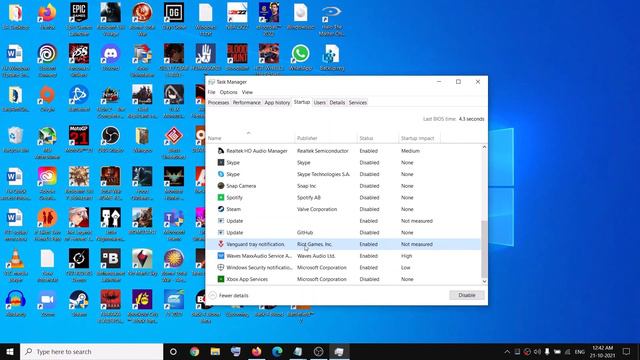Select the Microsoft Teams desktop icon
Image resolution: width=640 pixels, height=360 pixels.
tap(174, 224)
